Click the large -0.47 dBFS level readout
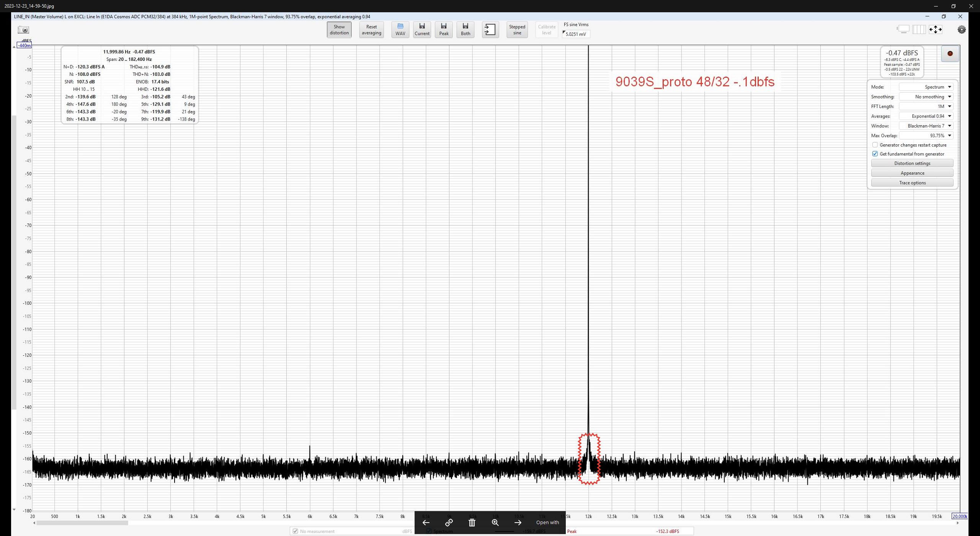The width and height of the screenshot is (980, 536). pos(902,53)
